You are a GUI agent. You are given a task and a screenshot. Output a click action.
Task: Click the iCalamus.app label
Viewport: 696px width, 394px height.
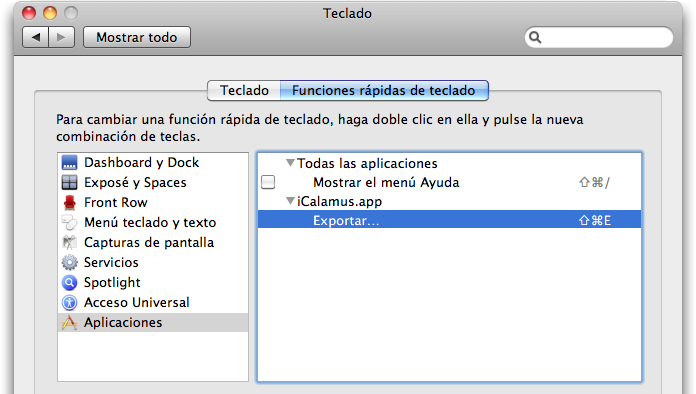(x=340, y=201)
